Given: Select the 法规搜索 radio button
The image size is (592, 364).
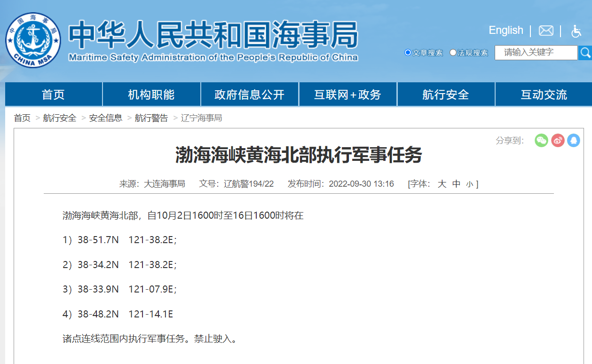Looking at the screenshot, I should pos(453,53).
